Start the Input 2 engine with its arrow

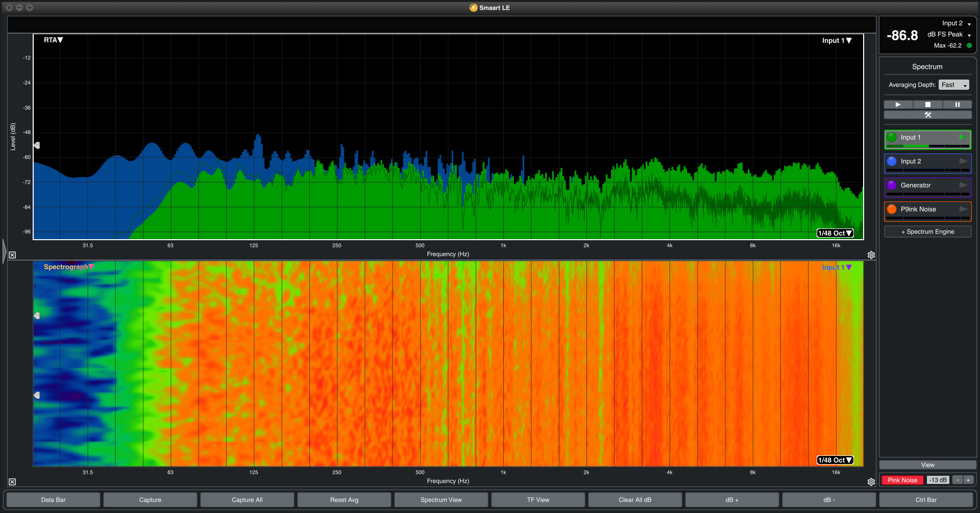coord(963,161)
